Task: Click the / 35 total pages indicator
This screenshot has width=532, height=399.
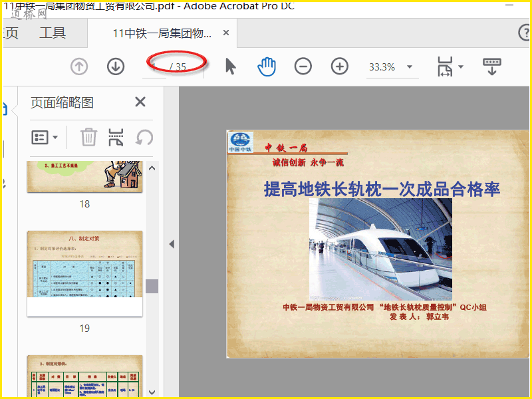Action: (178, 67)
